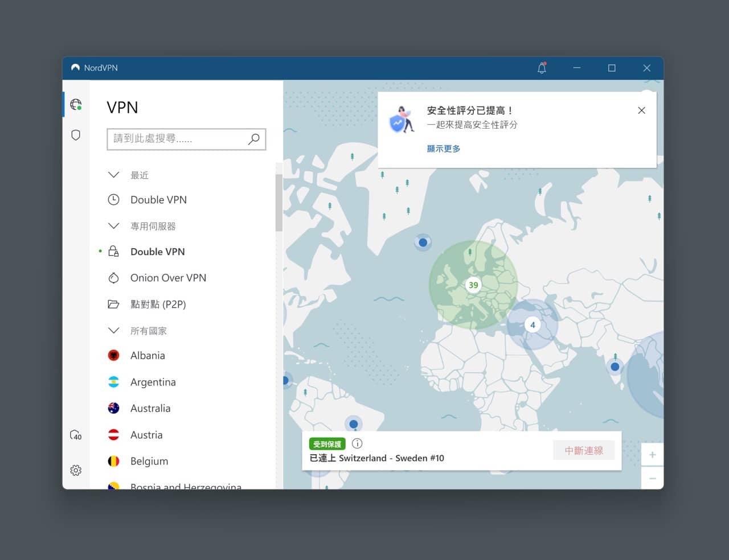Screen dimensions: 729x560
Task: Click the notification bell icon
Action: [542, 68]
